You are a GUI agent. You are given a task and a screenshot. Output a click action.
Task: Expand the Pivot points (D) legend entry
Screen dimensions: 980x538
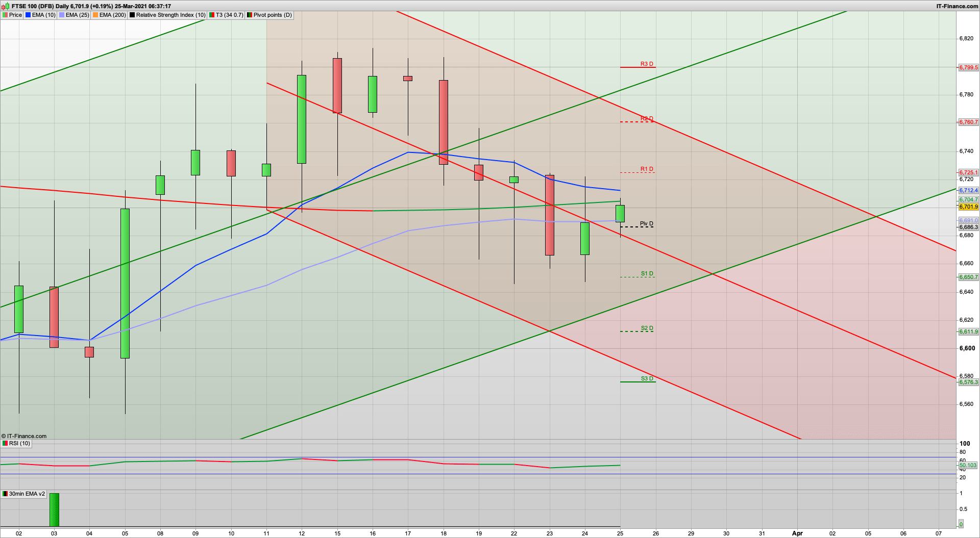[x=269, y=15]
